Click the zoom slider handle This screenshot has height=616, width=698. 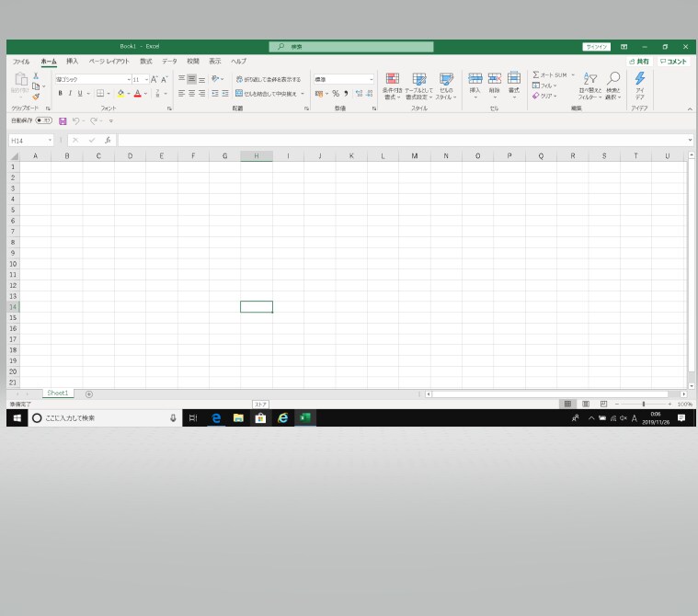pyautogui.click(x=643, y=404)
